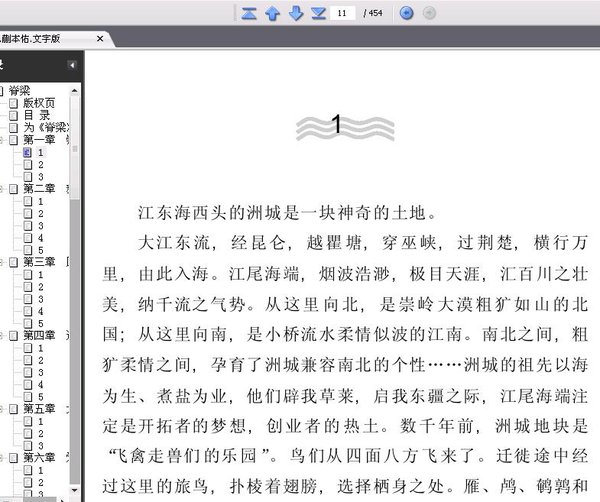Click the highlighted page icon of section 1 in 第一章

coord(28,153)
